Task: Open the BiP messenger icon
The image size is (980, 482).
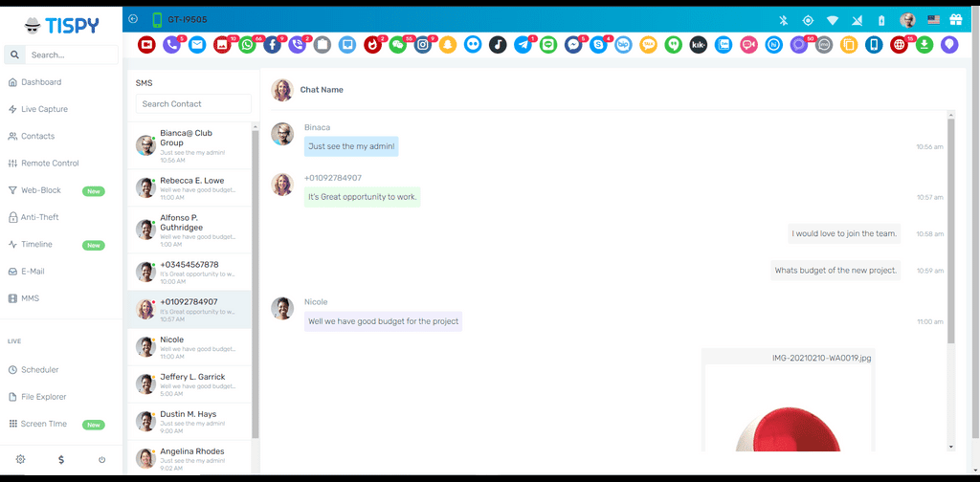Action: pyautogui.click(x=623, y=44)
